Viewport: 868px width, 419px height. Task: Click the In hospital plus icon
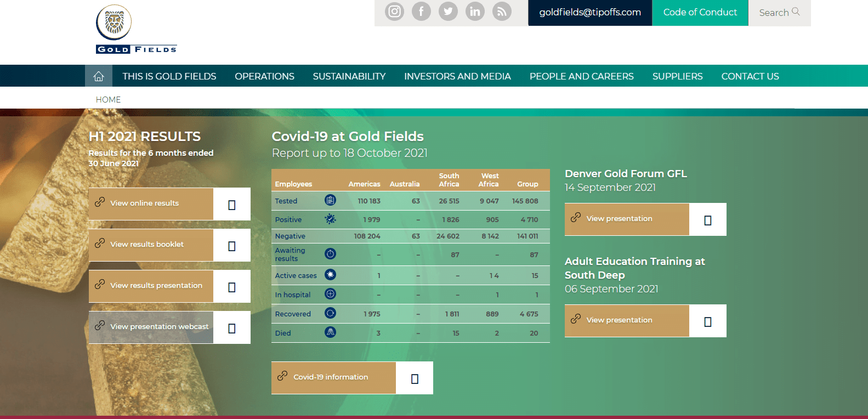(330, 294)
